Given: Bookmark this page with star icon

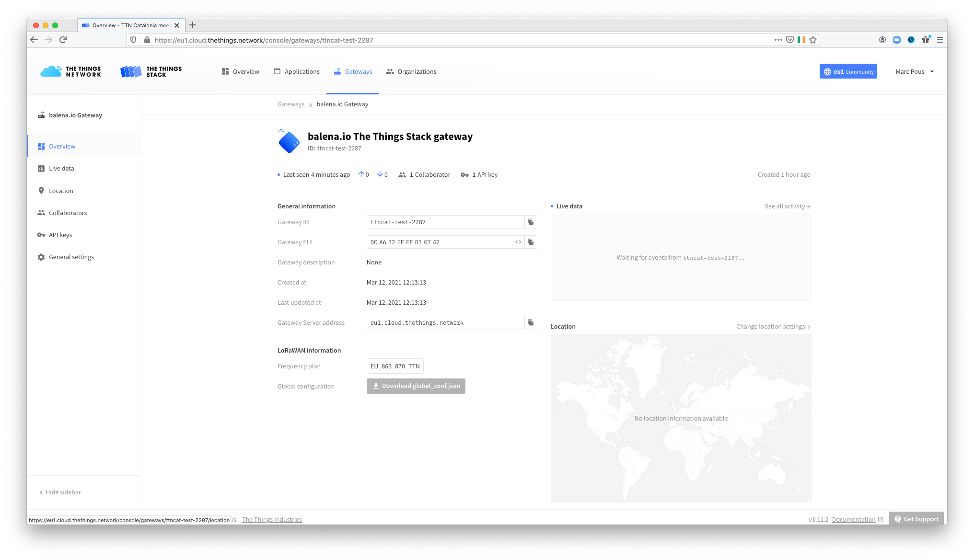Looking at the screenshot, I should pyautogui.click(x=813, y=40).
